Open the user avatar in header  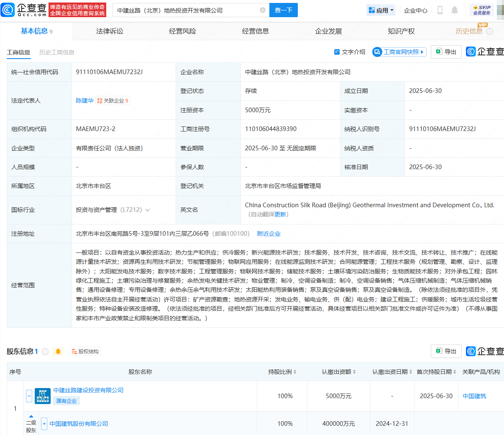[500, 10]
